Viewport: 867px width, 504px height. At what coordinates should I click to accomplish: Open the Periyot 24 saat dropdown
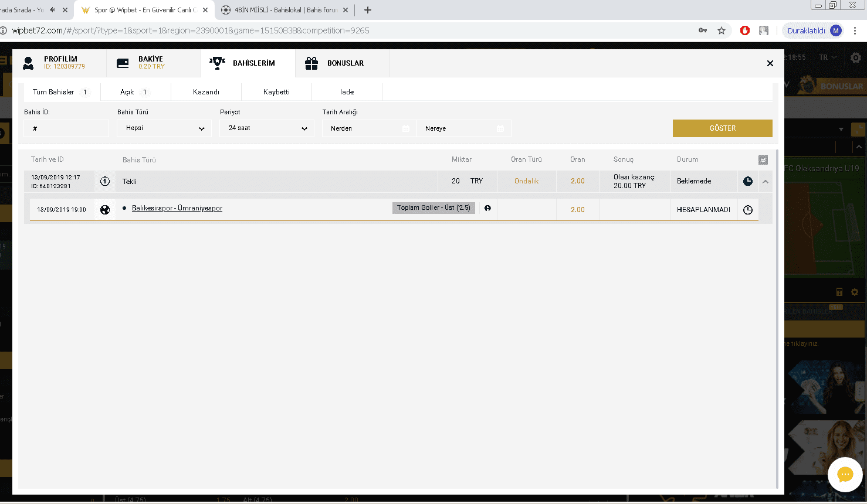(267, 128)
